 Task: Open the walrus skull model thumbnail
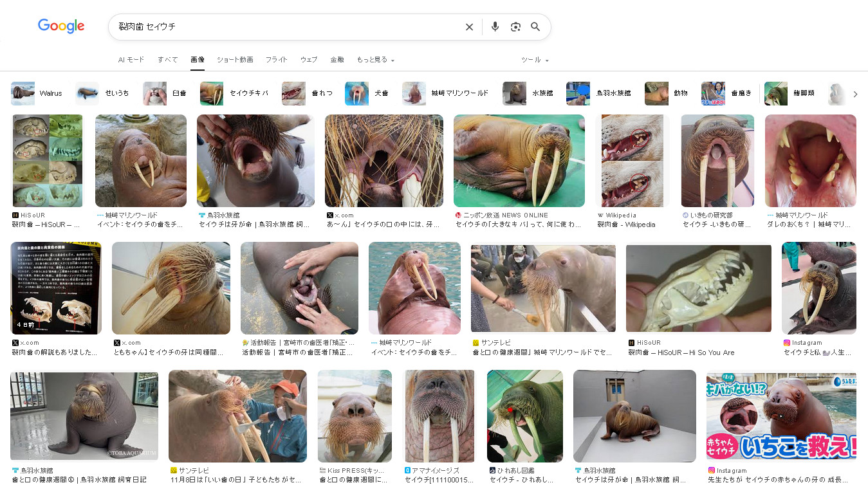[x=698, y=288]
